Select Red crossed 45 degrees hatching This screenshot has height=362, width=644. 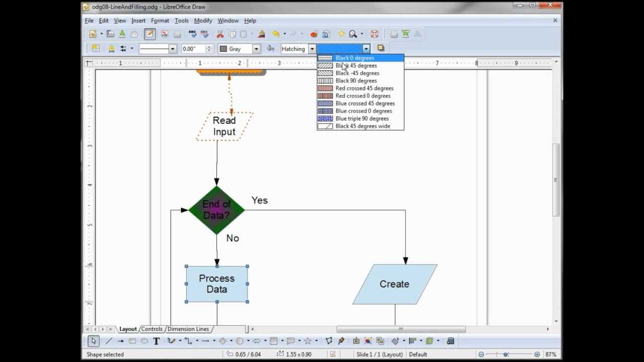[360, 88]
